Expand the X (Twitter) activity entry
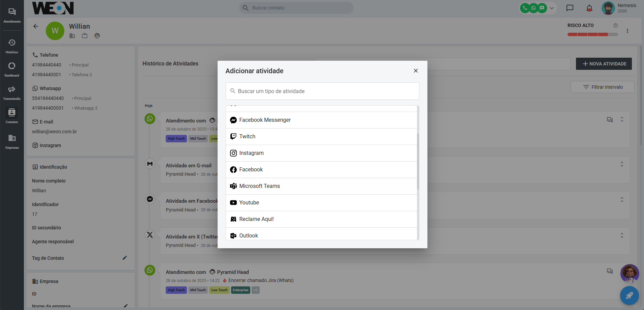Screen dimensions: 644x310 (622, 235)
